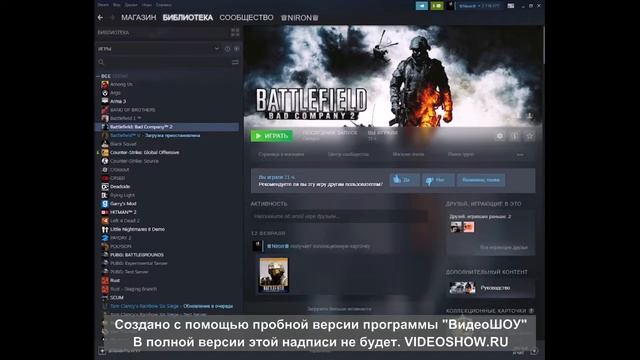This screenshot has width=640, height=360.
Task: Click the first friend avatar
Action: (456, 227)
